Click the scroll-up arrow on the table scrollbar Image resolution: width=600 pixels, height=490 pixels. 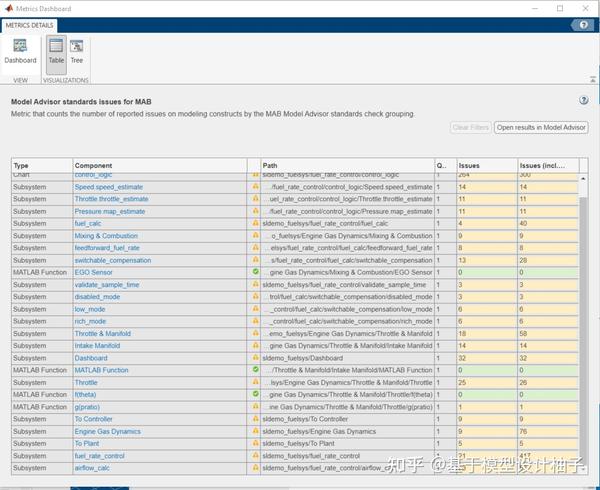coord(583,179)
